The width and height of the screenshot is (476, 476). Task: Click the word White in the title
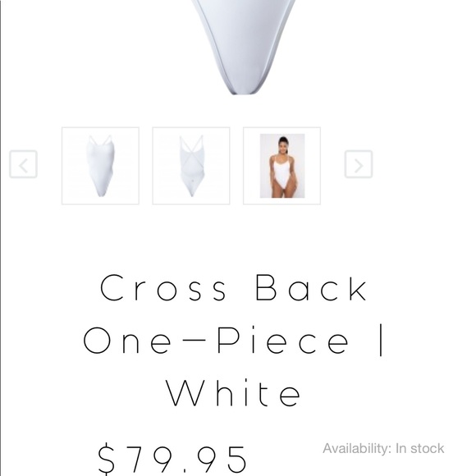click(x=233, y=393)
